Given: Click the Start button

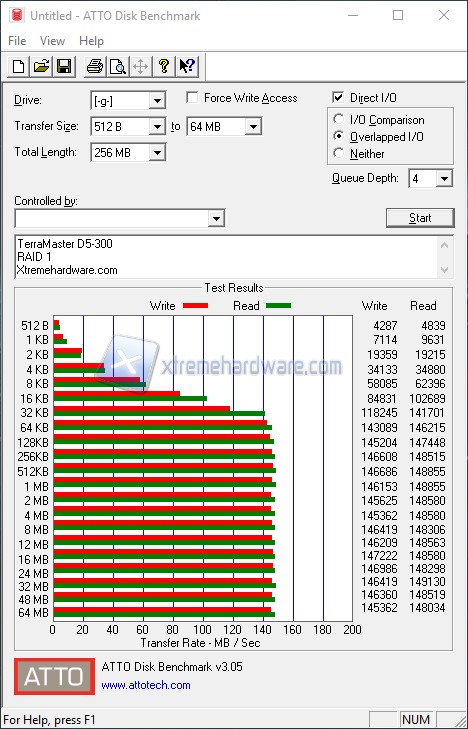Looking at the screenshot, I should tap(420, 218).
